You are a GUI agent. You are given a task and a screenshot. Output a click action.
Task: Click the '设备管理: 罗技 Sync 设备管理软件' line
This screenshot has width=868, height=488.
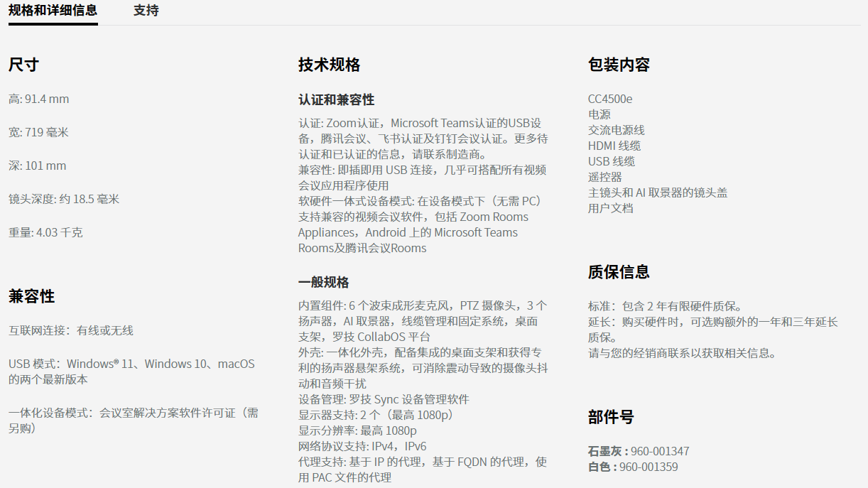pos(384,400)
